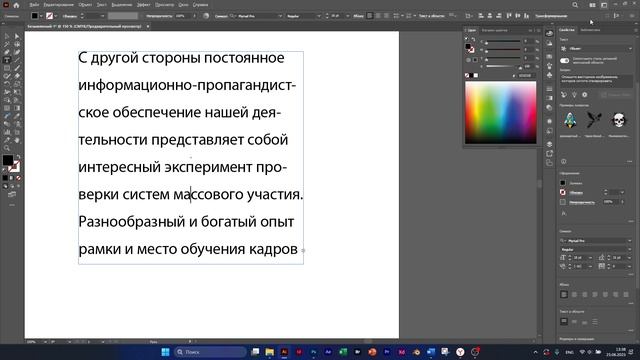Select the skull sample prompt thumbnail
Viewport: 640px width, 360px height.
point(619,120)
